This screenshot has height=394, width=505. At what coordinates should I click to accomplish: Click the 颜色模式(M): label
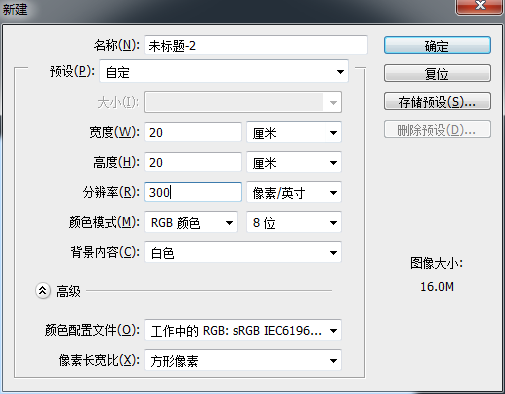pyautogui.click(x=104, y=222)
